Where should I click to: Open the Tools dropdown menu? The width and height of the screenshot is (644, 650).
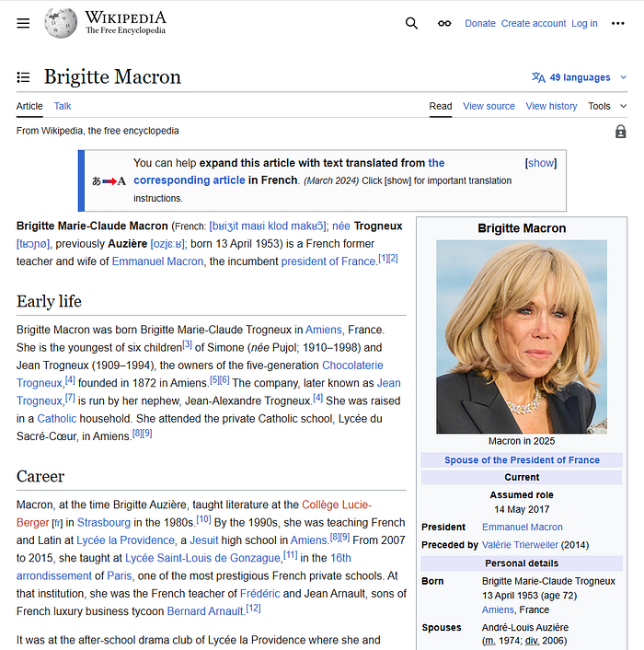[605, 106]
